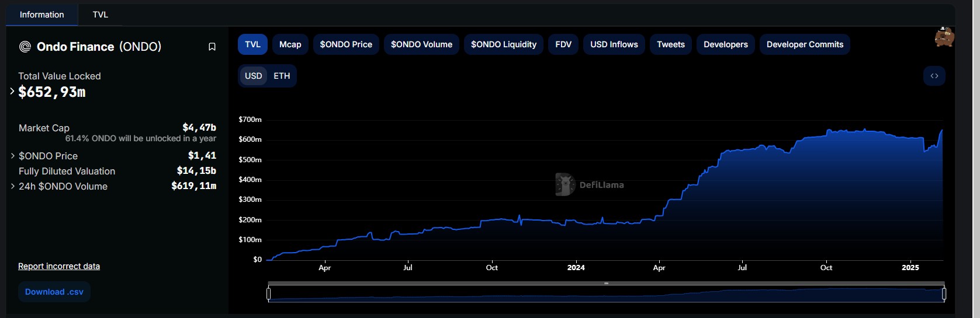The image size is (980, 318).
Task: Click the Fully Diluted Valuation value $14,15b
Action: click(x=196, y=171)
